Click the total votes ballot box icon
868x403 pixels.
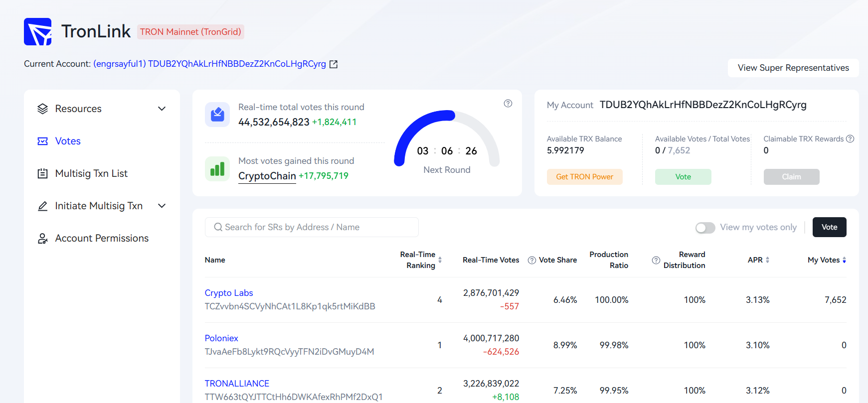point(217,115)
